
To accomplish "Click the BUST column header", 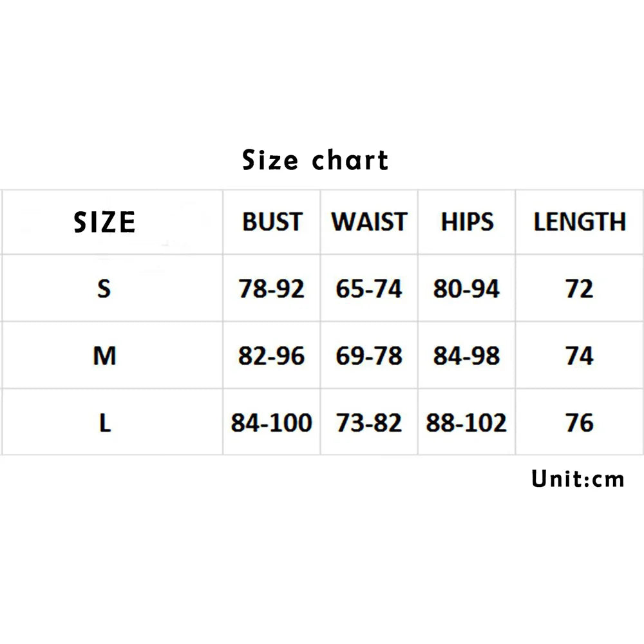I will (x=272, y=222).
